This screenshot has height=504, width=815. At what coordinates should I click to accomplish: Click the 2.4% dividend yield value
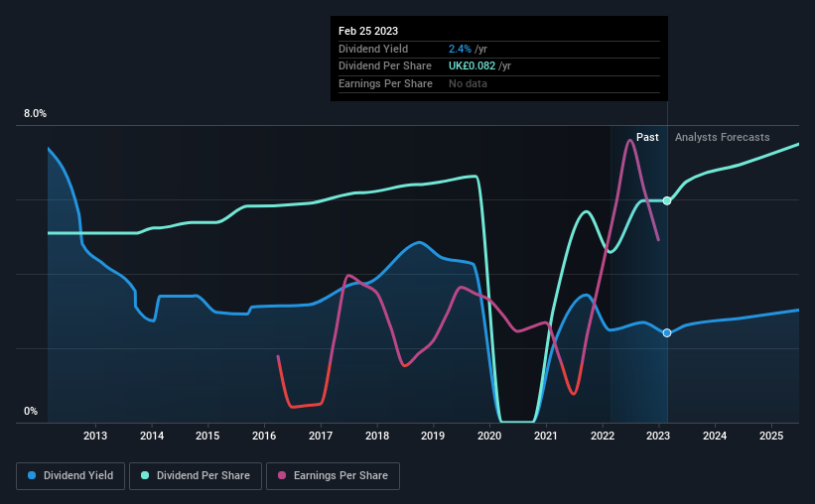(460, 49)
